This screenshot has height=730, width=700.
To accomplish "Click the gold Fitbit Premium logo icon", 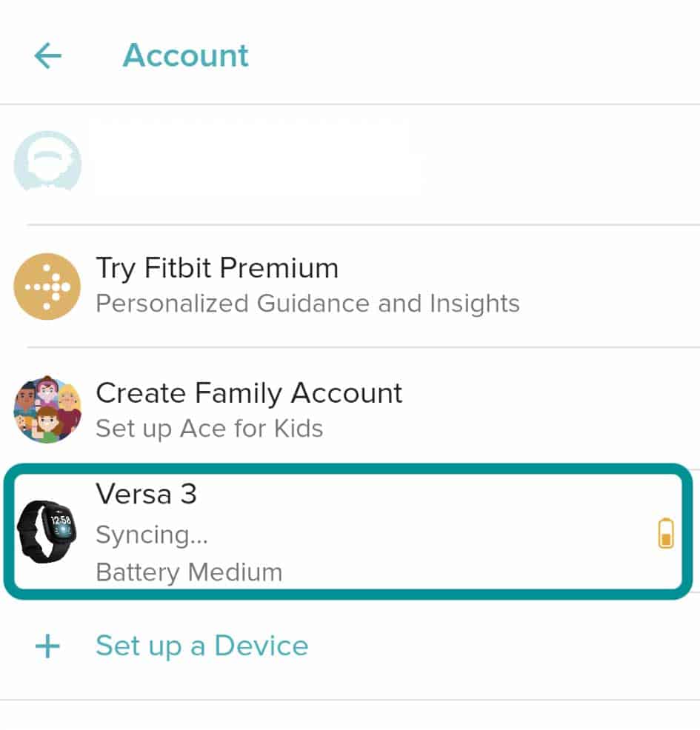I will (x=47, y=286).
